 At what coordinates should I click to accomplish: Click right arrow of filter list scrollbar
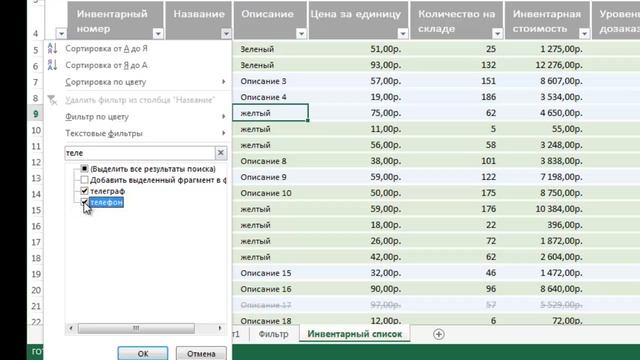pyautogui.click(x=220, y=328)
